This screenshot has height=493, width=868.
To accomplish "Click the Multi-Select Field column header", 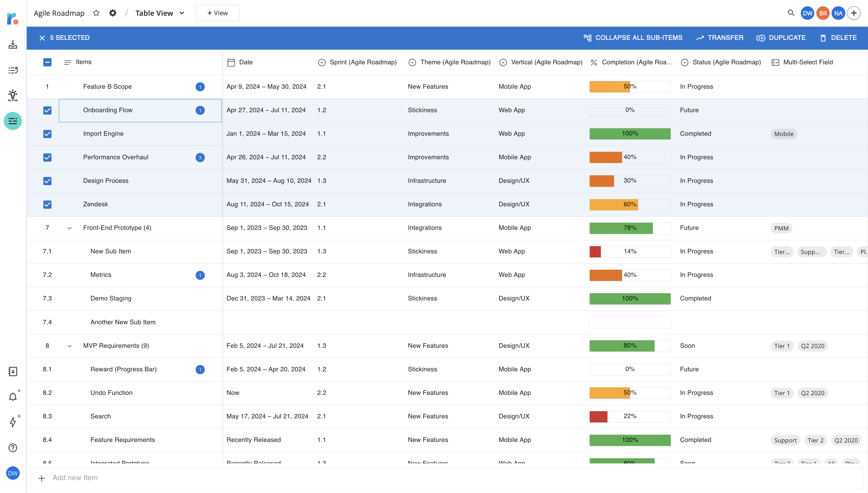I will [x=808, y=62].
